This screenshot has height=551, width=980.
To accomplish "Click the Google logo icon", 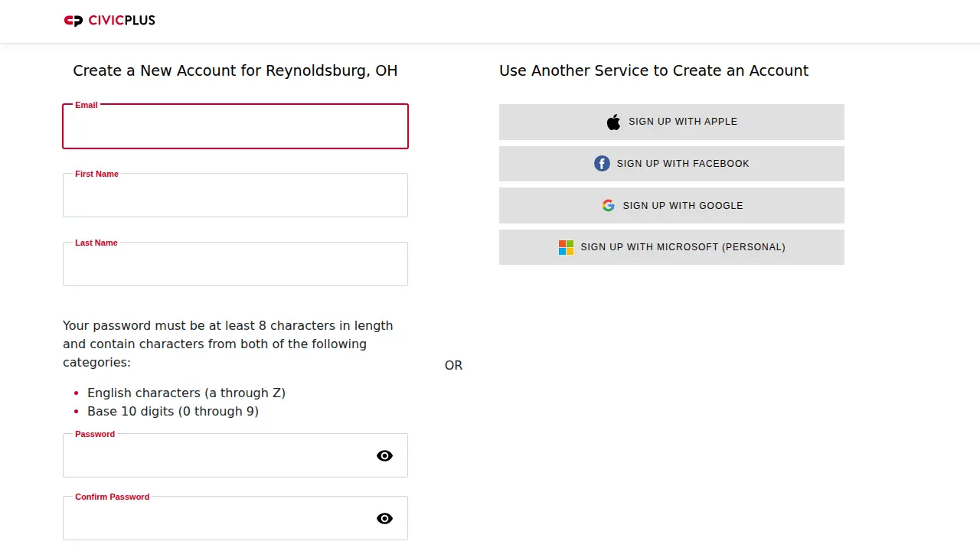I will (x=608, y=205).
